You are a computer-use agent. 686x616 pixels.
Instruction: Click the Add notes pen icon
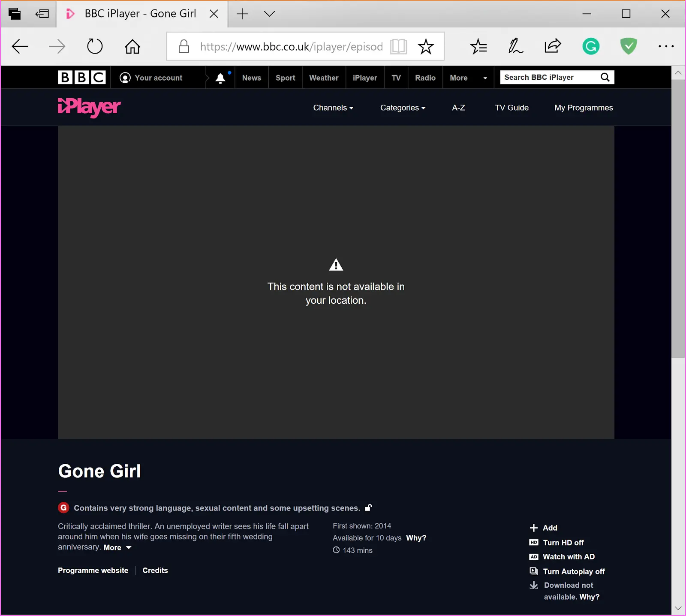(515, 46)
